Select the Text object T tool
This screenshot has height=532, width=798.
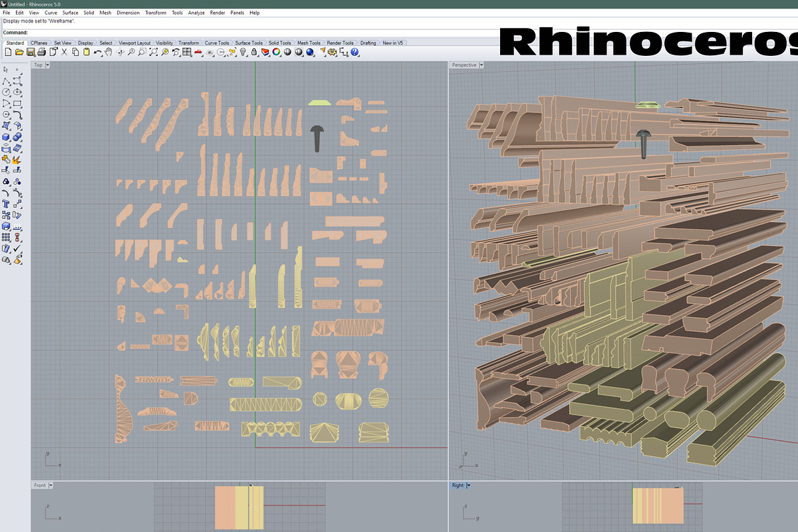(5, 203)
